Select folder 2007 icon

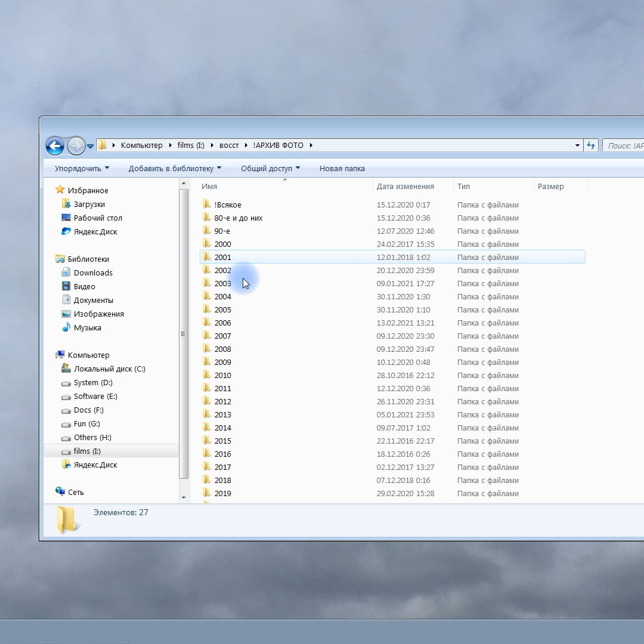pyautogui.click(x=207, y=336)
